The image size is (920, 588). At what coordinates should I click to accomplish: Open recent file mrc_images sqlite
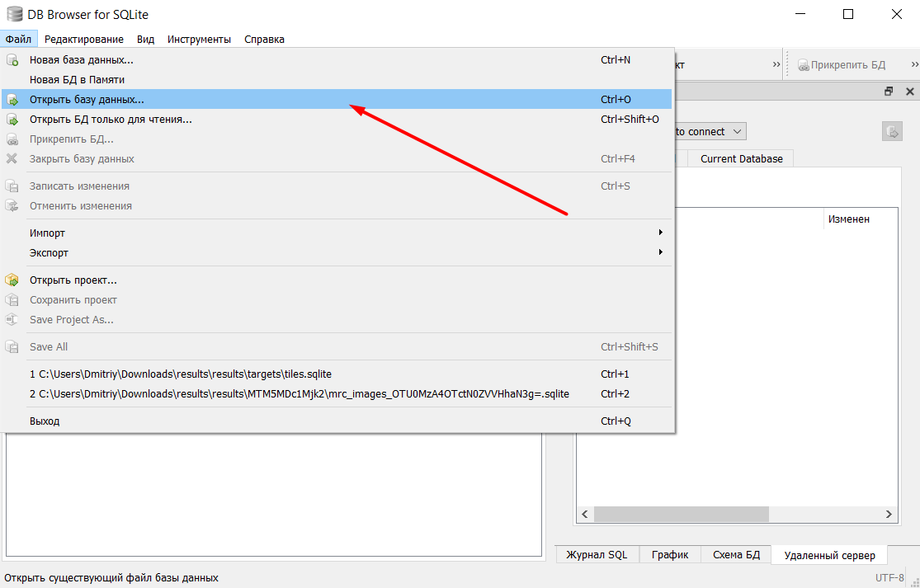pyautogui.click(x=337, y=394)
